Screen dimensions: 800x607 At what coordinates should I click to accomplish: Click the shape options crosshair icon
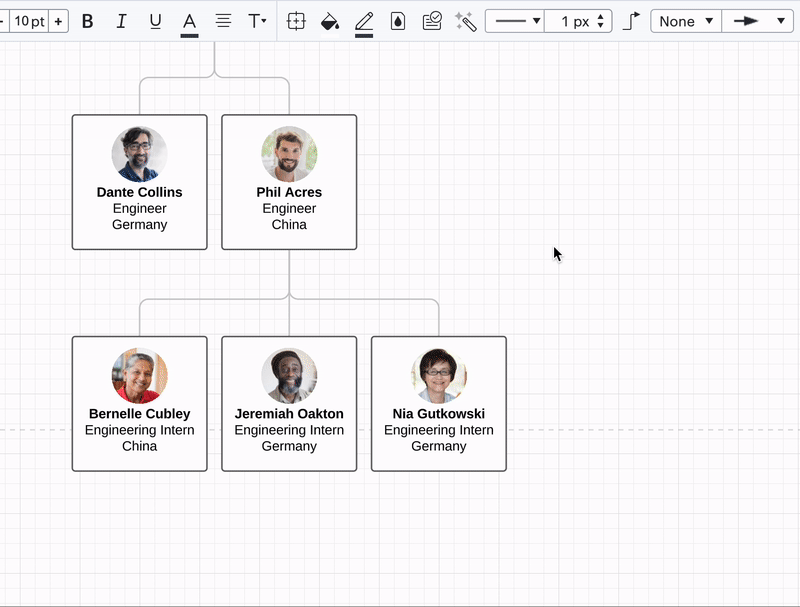click(296, 21)
